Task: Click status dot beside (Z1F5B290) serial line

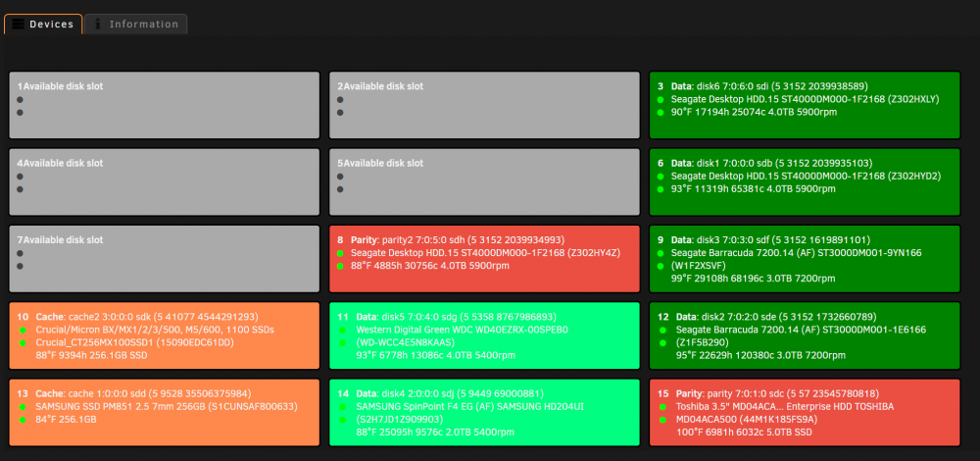Action: 662,342
